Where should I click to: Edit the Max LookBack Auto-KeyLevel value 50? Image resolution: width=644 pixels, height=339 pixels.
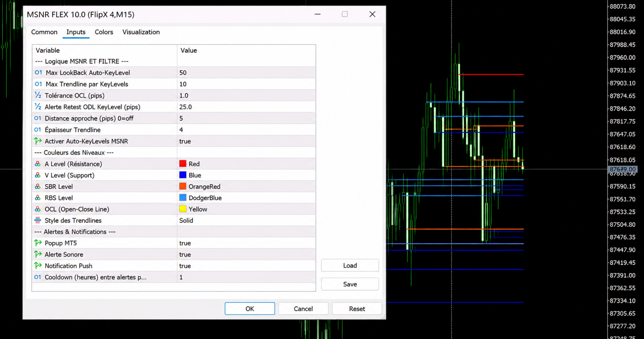point(246,73)
